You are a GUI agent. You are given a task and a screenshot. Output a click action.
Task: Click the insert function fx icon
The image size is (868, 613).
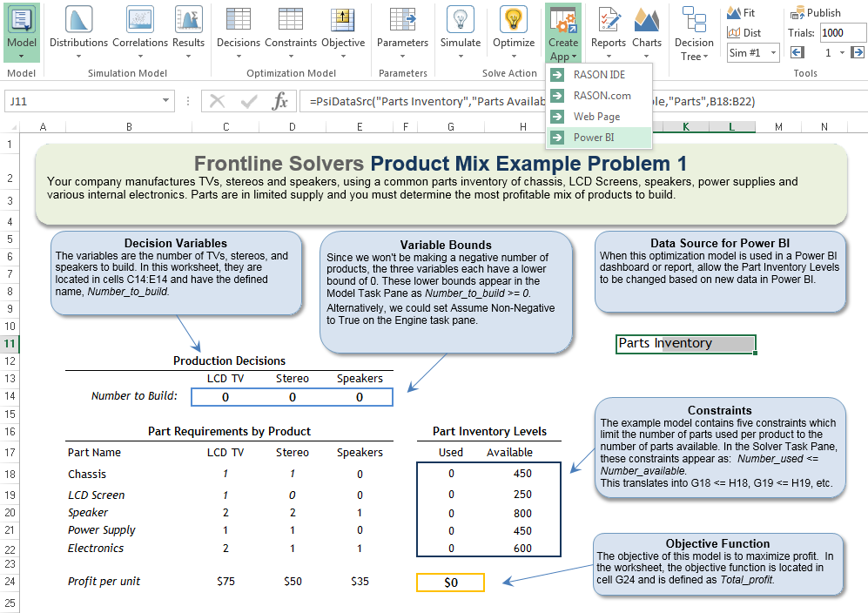pos(280,101)
